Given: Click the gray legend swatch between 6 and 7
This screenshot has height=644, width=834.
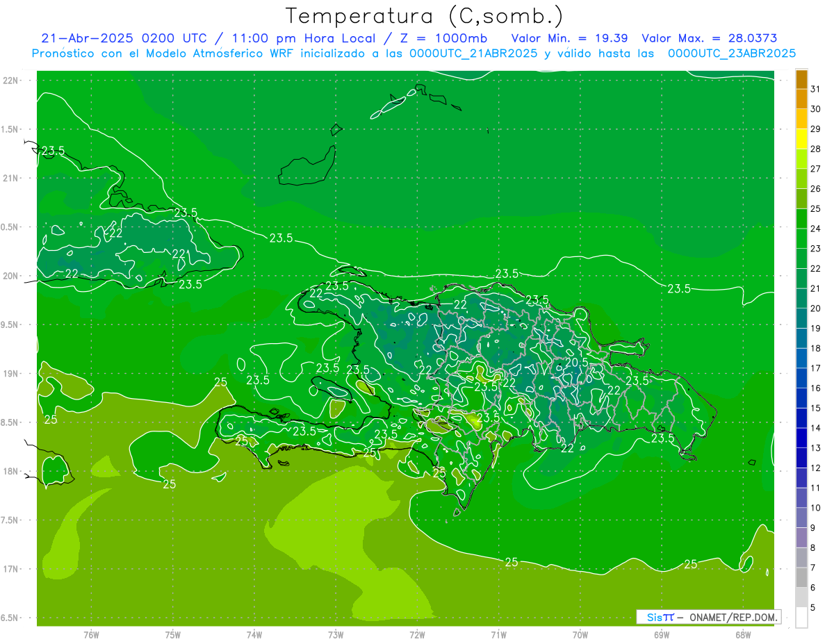Looking at the screenshot, I should tap(801, 578).
